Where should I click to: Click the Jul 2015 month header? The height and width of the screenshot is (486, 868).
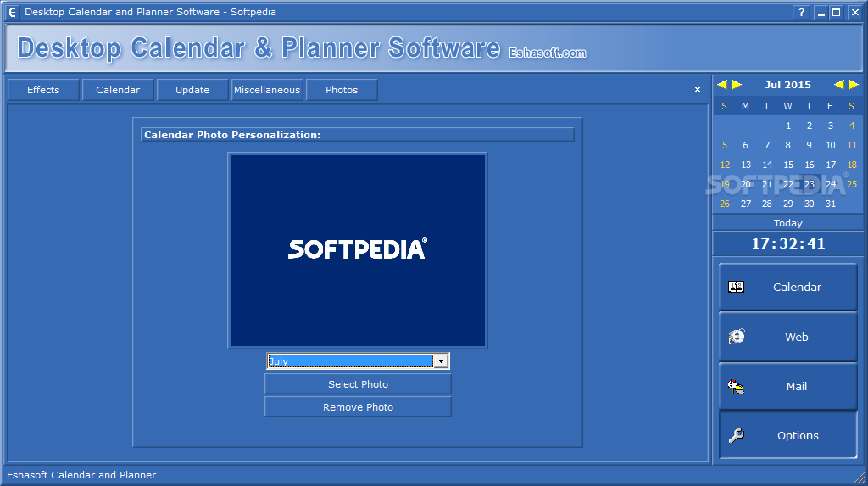click(x=787, y=85)
